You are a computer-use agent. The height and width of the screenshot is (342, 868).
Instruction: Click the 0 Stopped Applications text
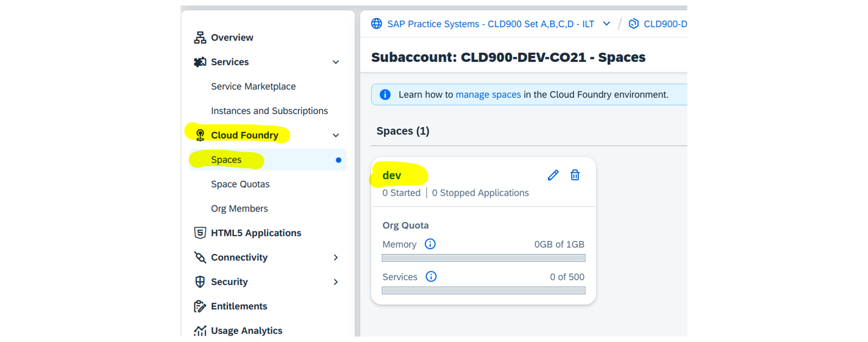(x=480, y=193)
